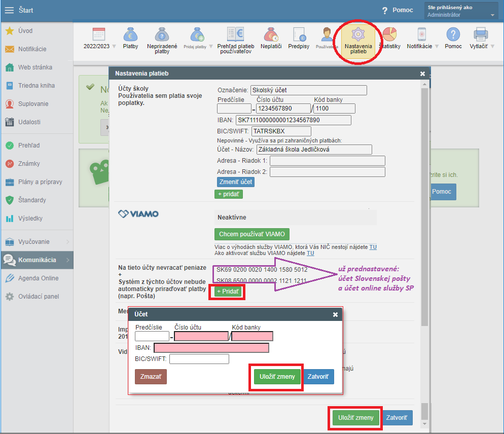Click Zatvoriť in Nastavenia platieb dialog
504x434 pixels.
(x=397, y=418)
